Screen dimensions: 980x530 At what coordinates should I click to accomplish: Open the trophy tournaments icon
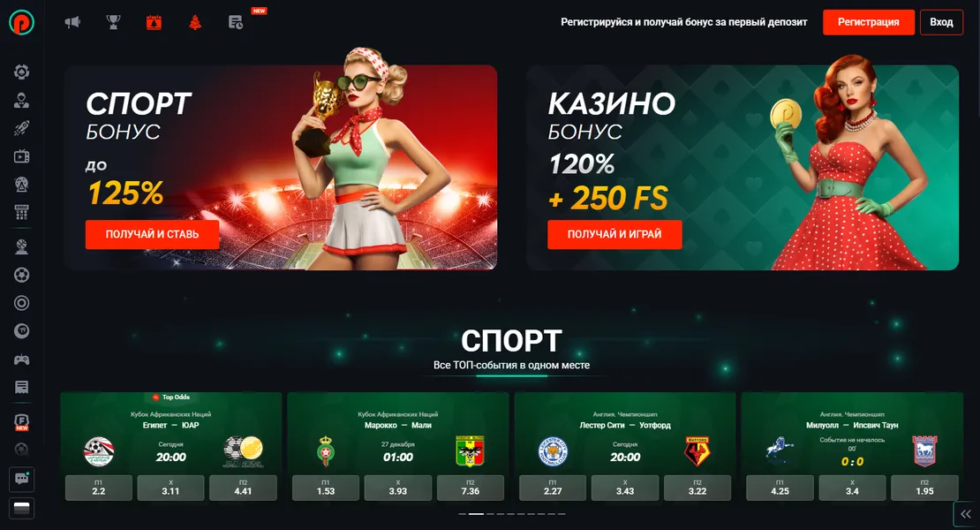113,22
